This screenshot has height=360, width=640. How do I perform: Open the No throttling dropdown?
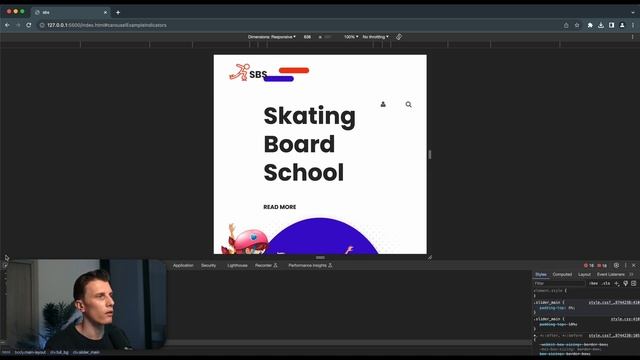[376, 37]
